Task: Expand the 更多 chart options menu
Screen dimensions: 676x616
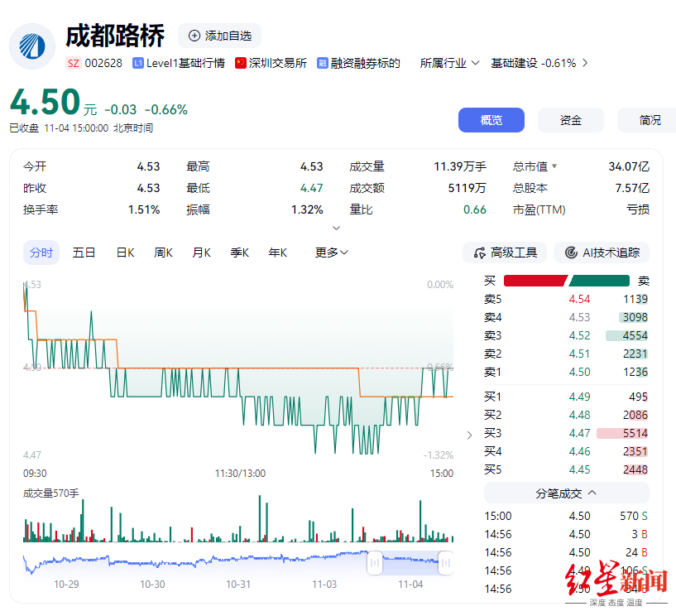Action: [329, 253]
